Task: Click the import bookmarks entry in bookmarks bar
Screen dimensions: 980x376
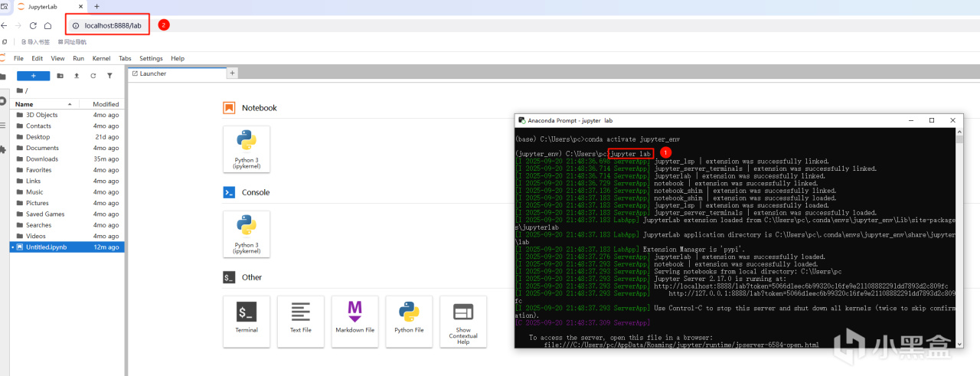Action: pos(36,42)
